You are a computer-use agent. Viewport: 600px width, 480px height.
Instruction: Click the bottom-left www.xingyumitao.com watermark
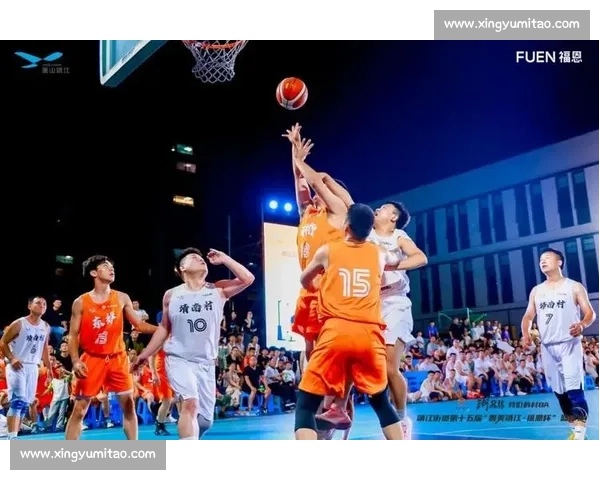point(88,455)
